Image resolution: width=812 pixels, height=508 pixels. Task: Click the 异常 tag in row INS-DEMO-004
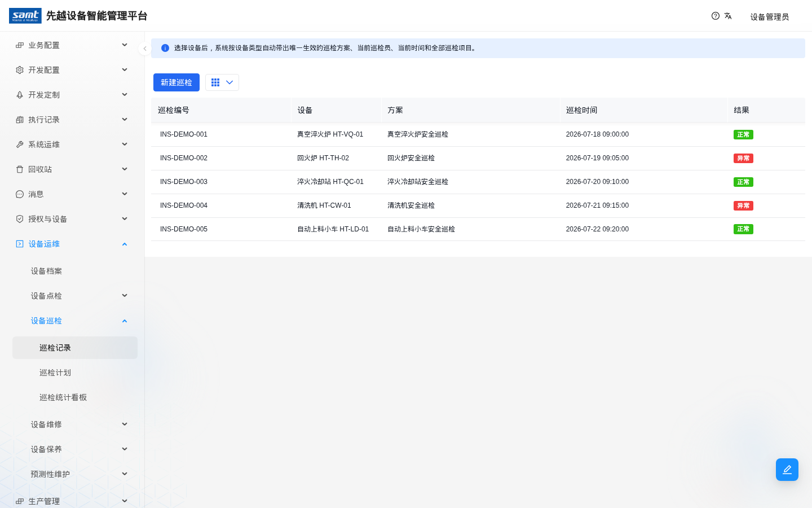(x=743, y=205)
